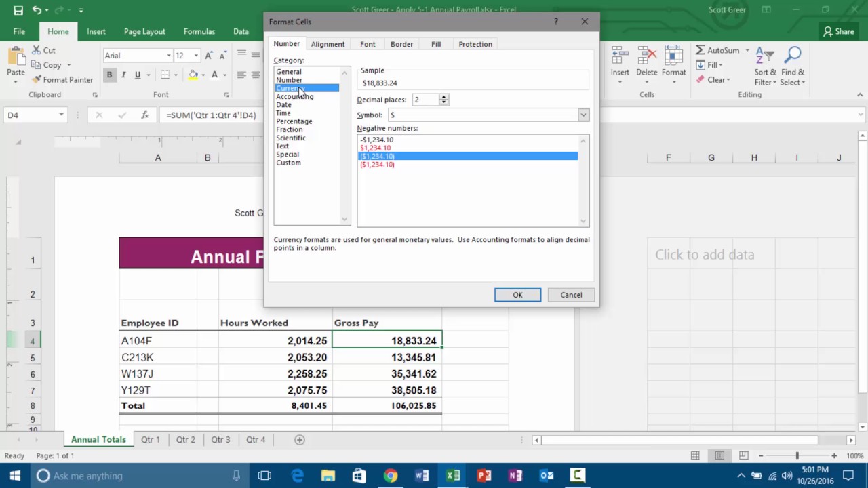Toggle Bold formatting
This screenshot has width=868, height=488.
[109, 75]
